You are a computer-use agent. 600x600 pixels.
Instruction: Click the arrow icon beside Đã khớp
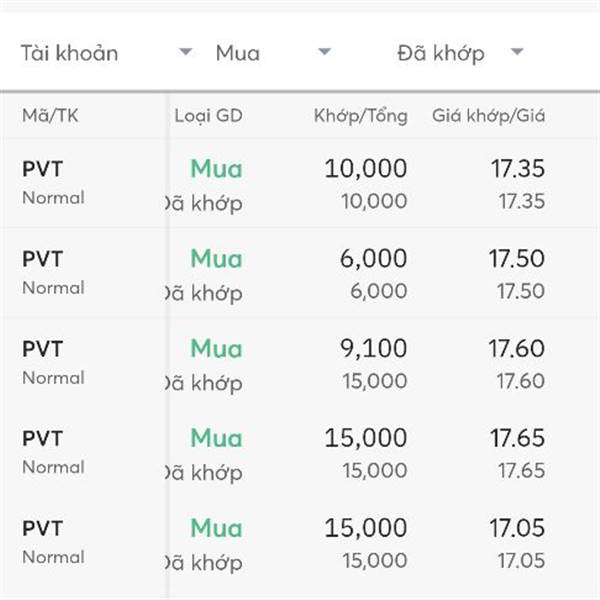(x=516, y=52)
